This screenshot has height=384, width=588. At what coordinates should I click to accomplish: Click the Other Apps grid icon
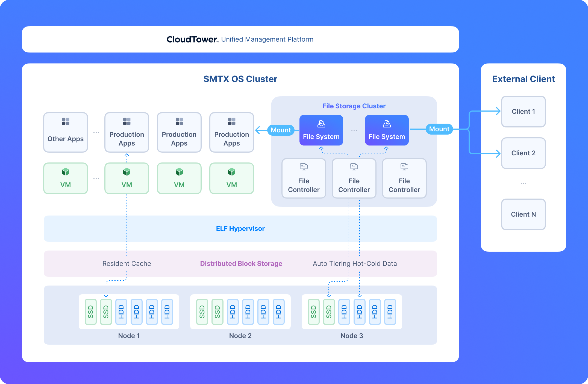[x=66, y=121]
